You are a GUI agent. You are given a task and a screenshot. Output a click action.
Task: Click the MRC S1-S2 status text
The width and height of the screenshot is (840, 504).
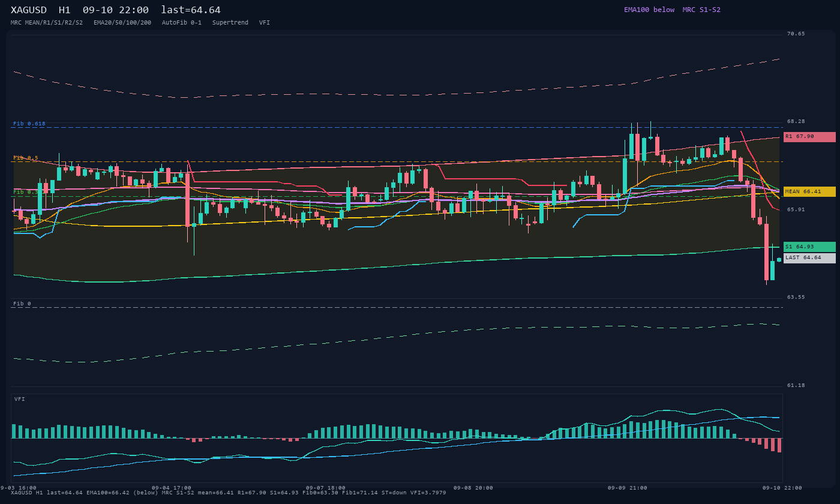[701, 10]
